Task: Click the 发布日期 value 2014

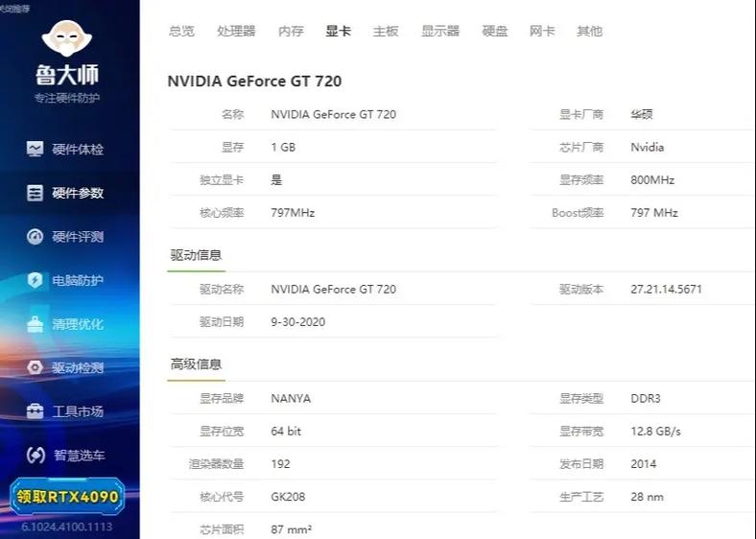Action: 643,464
